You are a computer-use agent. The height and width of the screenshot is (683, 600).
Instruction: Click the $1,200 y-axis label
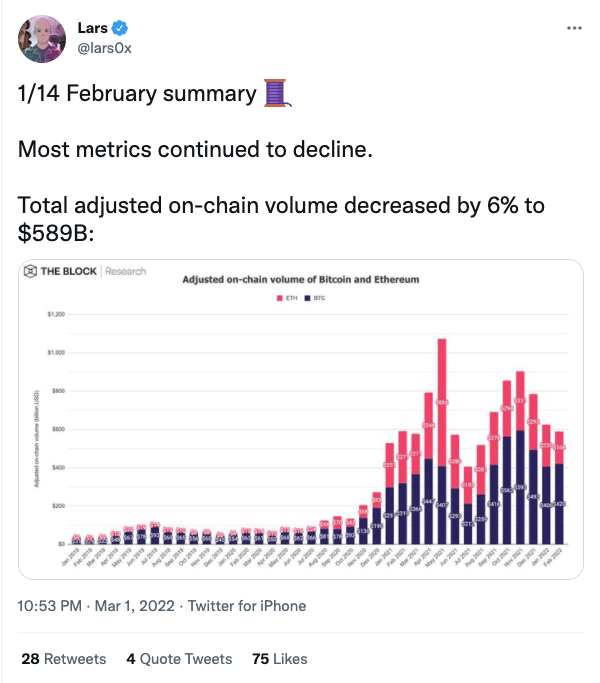point(54,314)
